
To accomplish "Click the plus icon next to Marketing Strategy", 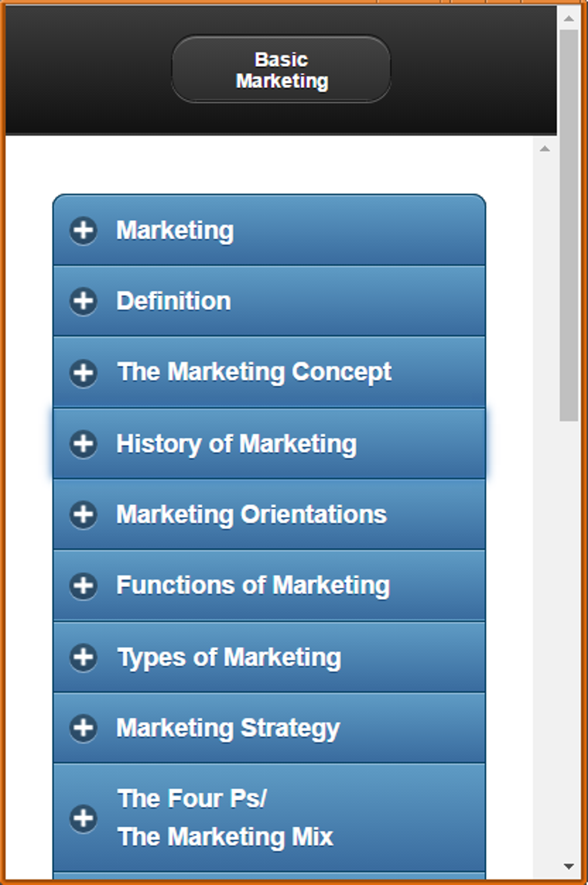I will tap(84, 727).
